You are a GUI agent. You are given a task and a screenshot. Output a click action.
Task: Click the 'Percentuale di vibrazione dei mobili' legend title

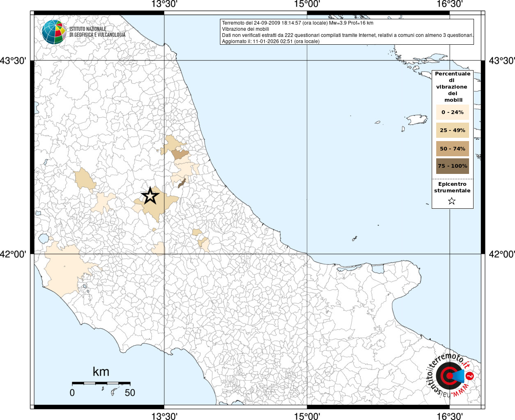452,87
